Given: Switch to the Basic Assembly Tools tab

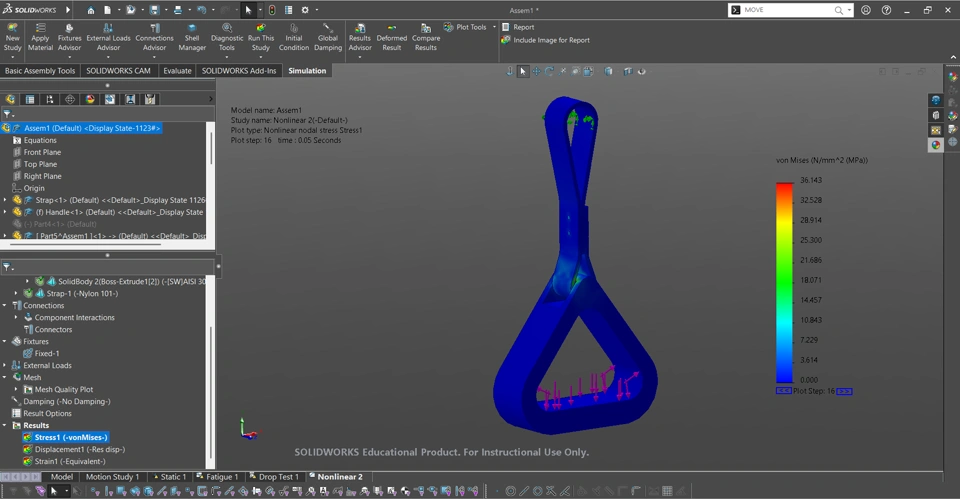Looking at the screenshot, I should [40, 70].
